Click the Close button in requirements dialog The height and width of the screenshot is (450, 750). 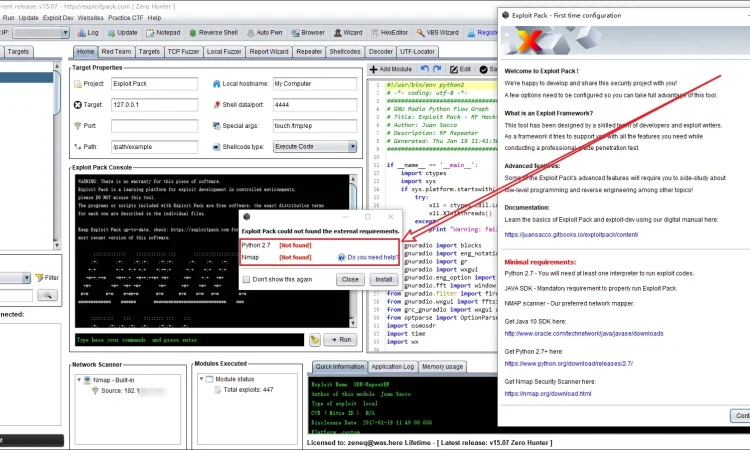[x=350, y=279]
